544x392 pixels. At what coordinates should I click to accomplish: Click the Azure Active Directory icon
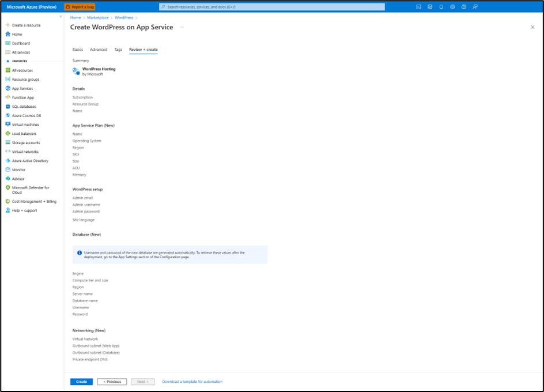click(x=8, y=160)
